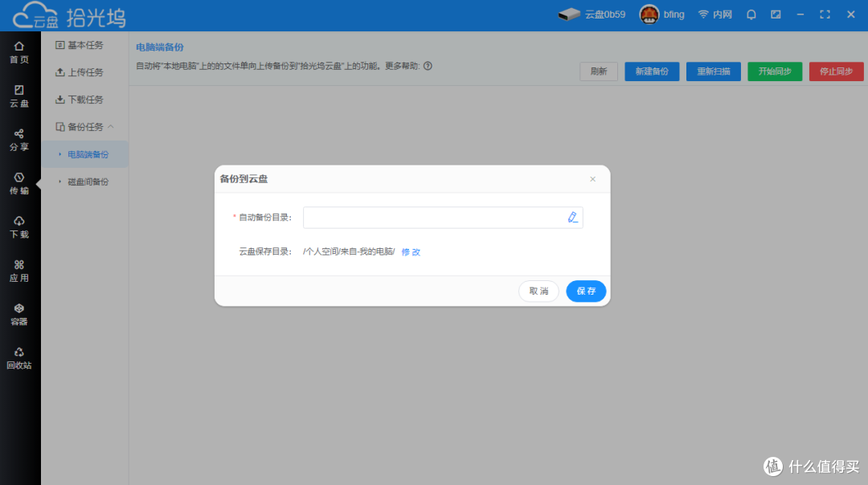
Task: Click the 刷新 refresh button
Action: click(599, 71)
